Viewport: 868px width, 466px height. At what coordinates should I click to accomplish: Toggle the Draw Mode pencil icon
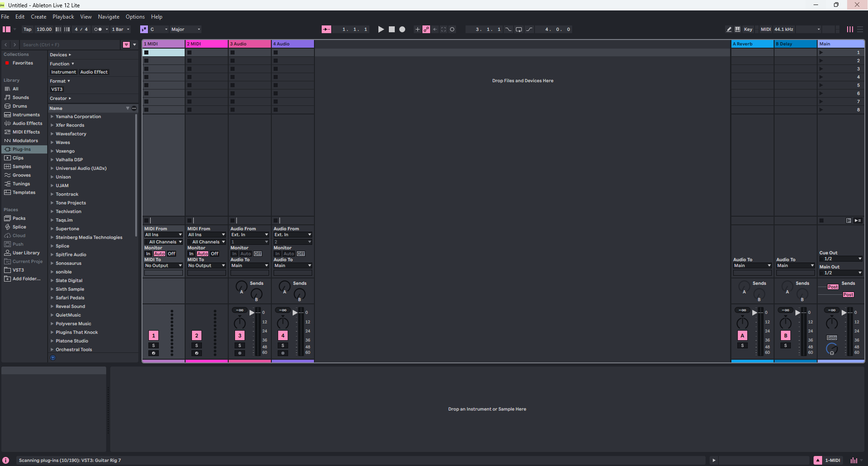click(729, 29)
